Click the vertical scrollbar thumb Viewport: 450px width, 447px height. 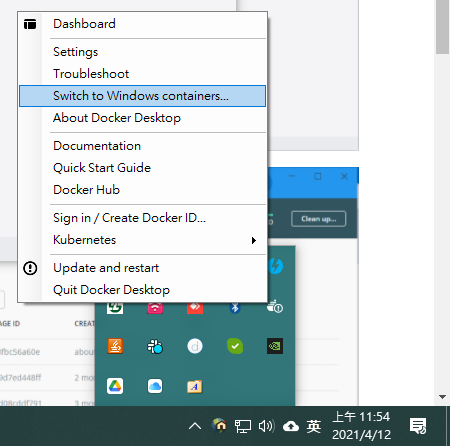443,27
